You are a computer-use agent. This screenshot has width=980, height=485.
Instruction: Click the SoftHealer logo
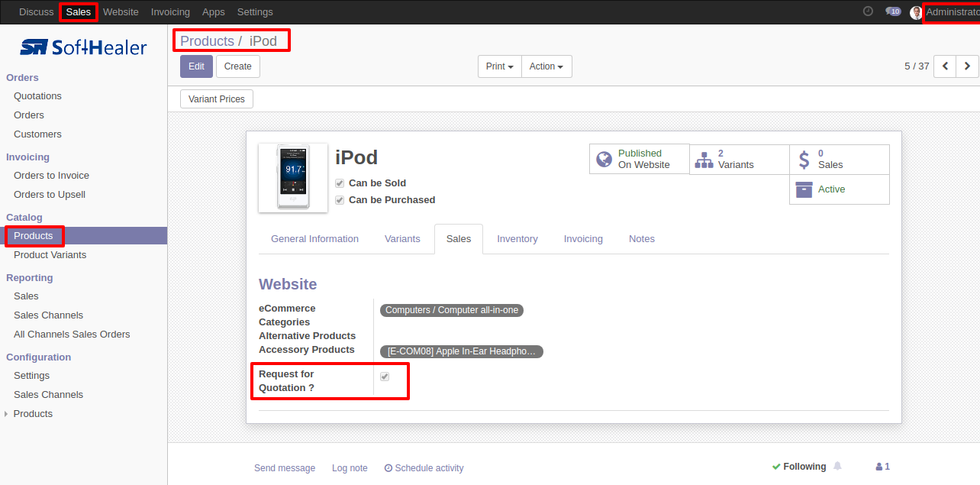point(83,47)
